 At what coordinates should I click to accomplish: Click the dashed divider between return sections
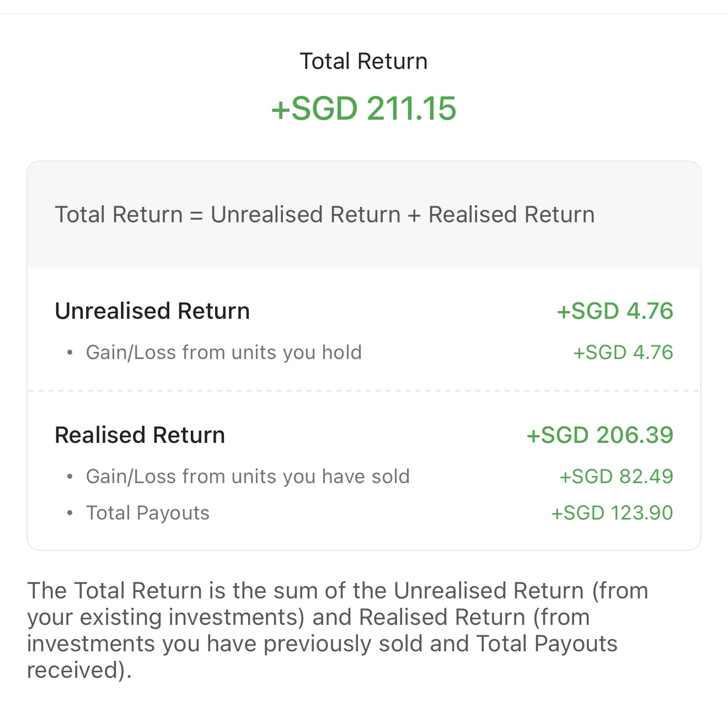tap(364, 390)
